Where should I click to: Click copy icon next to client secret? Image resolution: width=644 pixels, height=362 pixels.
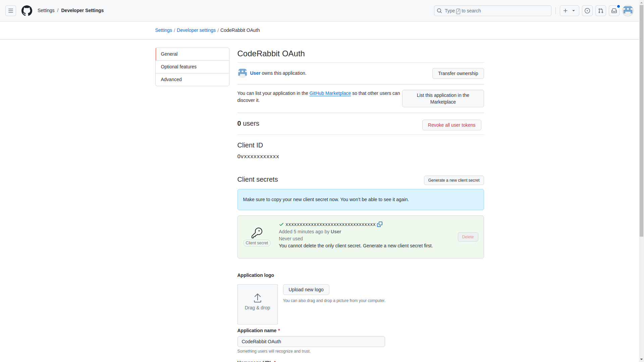point(379,224)
